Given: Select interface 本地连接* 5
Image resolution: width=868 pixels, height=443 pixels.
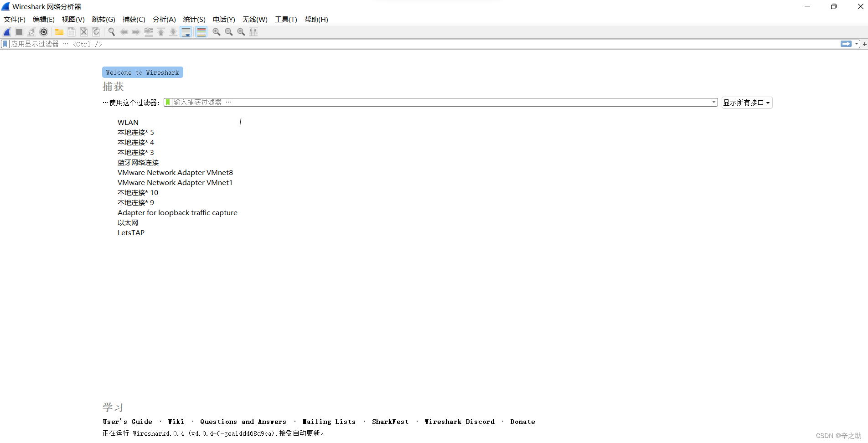Looking at the screenshot, I should click(136, 133).
